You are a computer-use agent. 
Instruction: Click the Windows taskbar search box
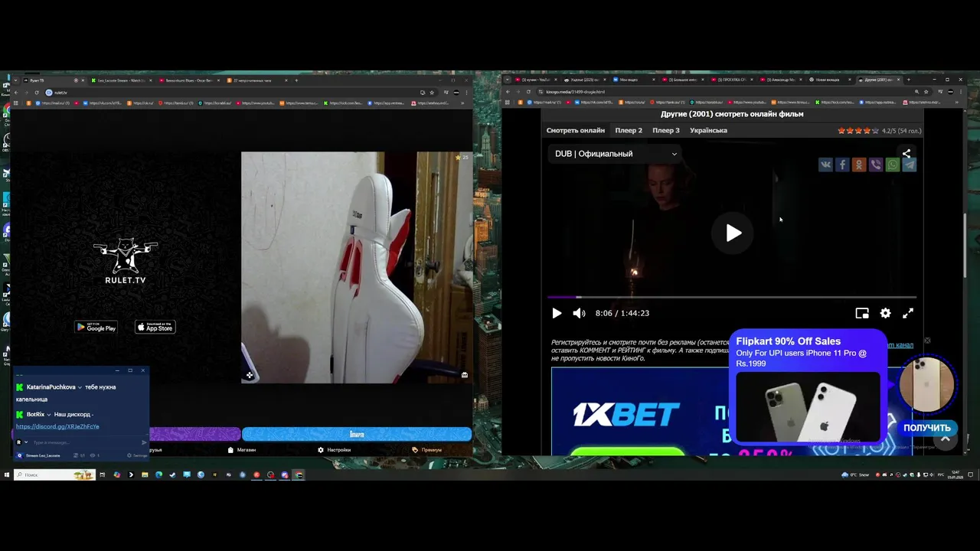(54, 474)
